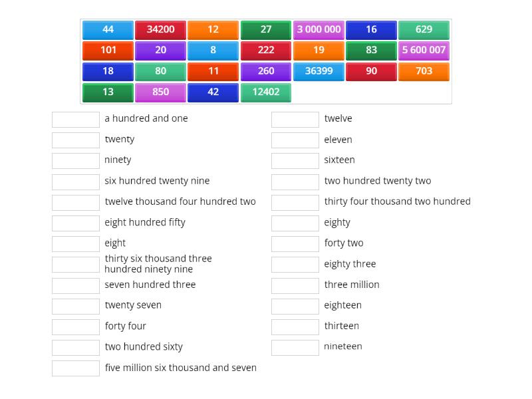Choose the 36399 tile

tap(319, 71)
